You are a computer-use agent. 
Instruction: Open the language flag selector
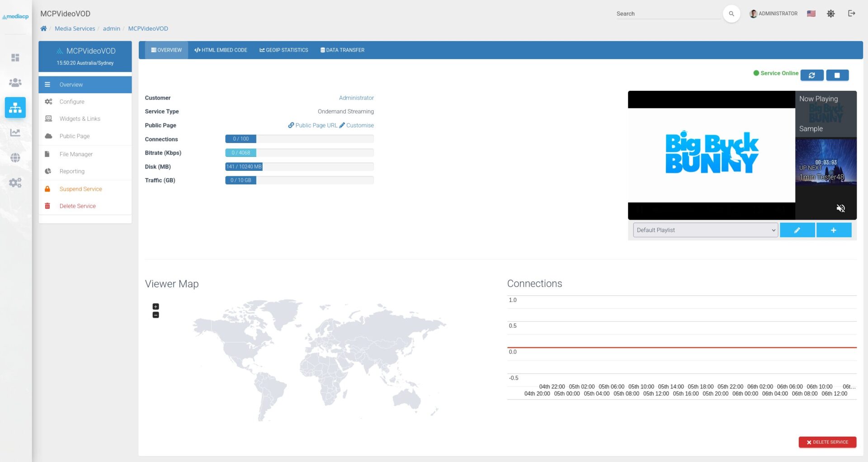point(811,14)
